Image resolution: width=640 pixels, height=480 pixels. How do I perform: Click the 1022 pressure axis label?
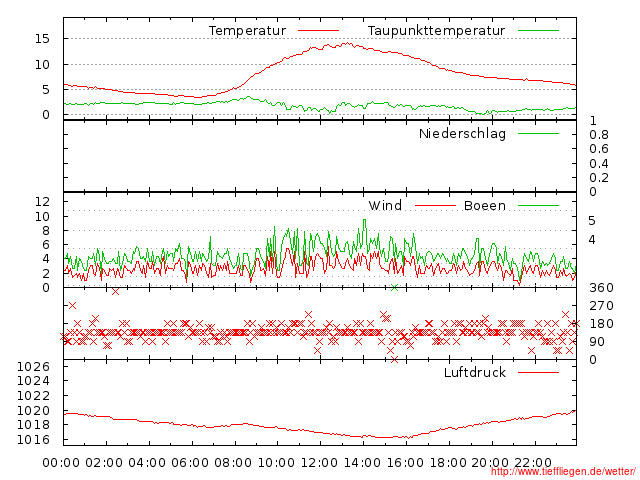(x=33, y=396)
